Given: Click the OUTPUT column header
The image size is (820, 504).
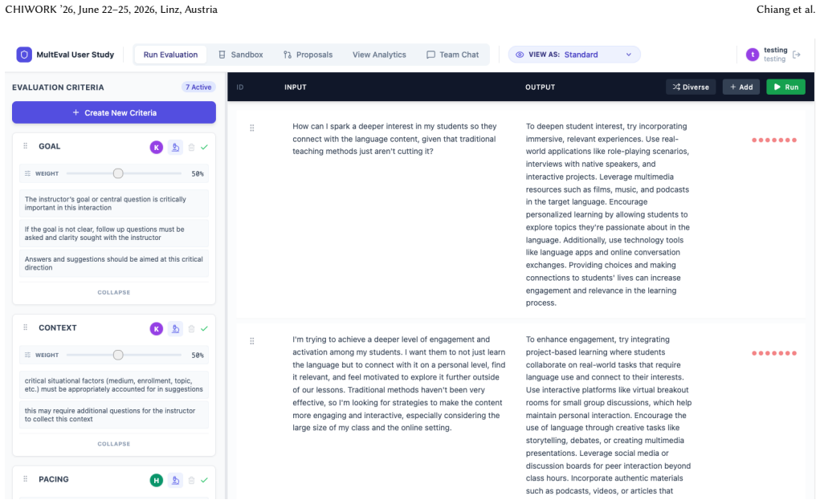Looking at the screenshot, I should [x=541, y=87].
